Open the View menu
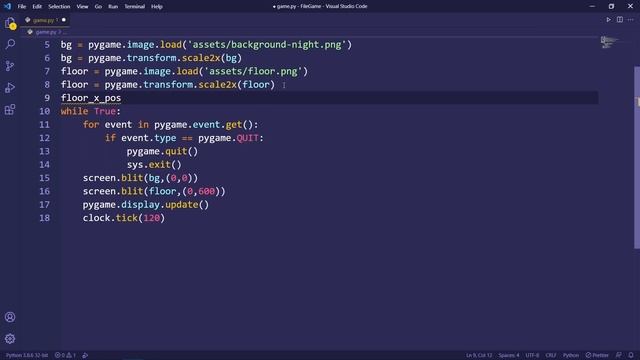 click(82, 7)
